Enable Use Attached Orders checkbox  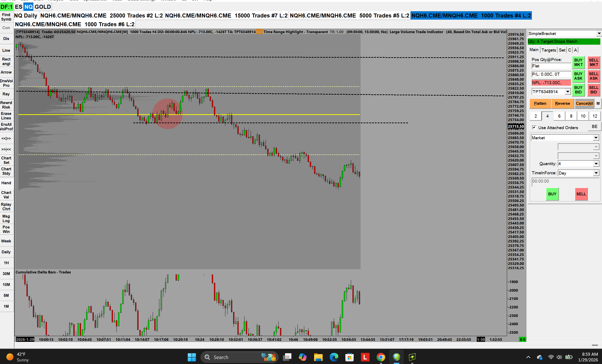pos(534,127)
